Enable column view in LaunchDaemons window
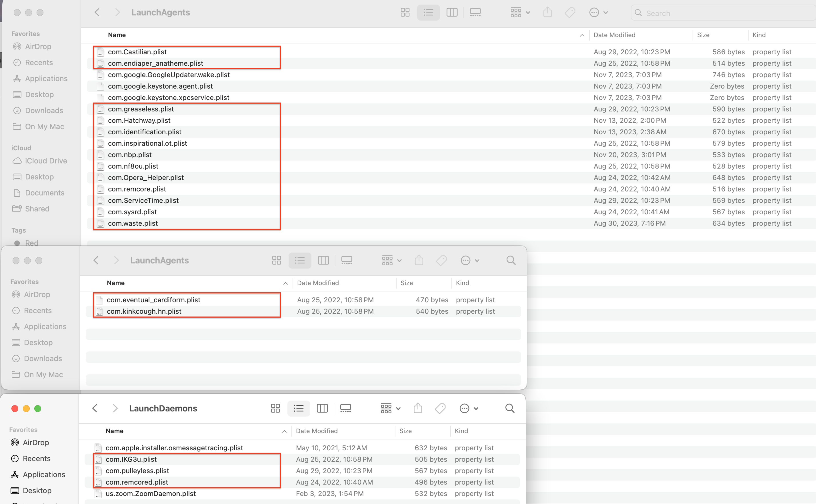The image size is (816, 504). click(x=322, y=408)
